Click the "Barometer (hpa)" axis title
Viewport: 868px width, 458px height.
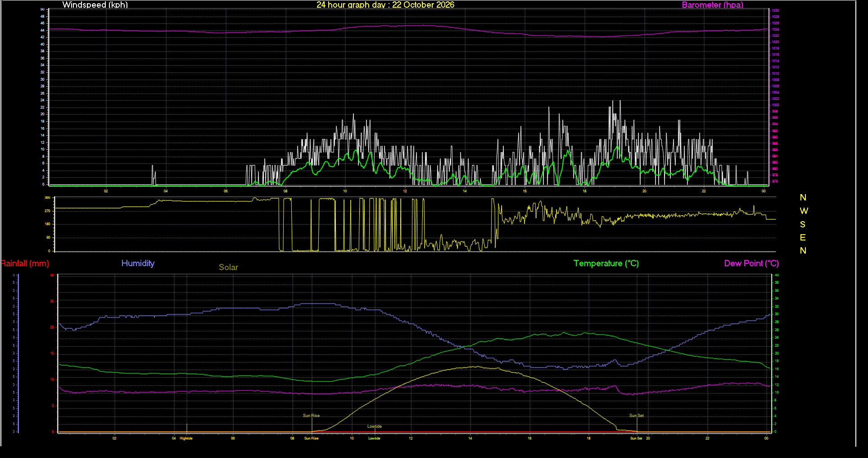712,5
